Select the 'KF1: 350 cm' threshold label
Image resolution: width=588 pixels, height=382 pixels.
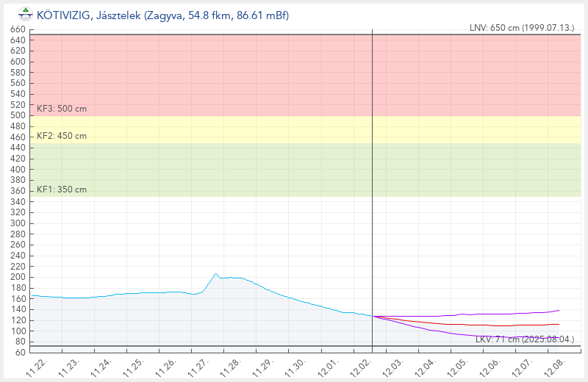click(62, 190)
